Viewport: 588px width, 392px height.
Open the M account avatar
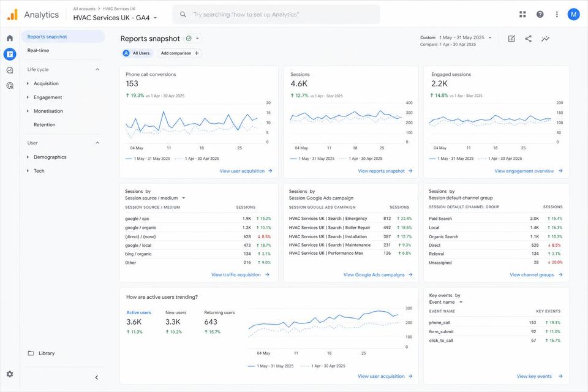tap(573, 14)
